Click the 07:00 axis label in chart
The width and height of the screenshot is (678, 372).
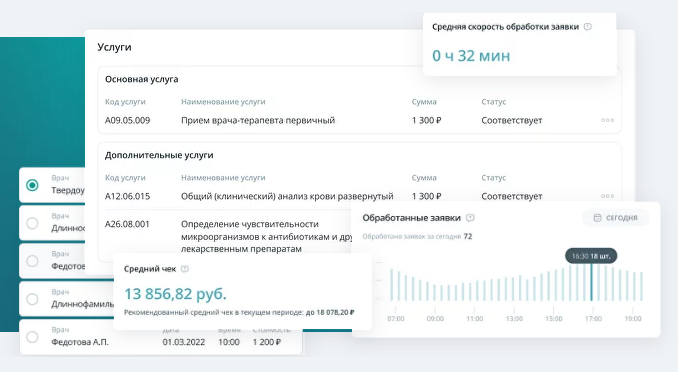[396, 319]
